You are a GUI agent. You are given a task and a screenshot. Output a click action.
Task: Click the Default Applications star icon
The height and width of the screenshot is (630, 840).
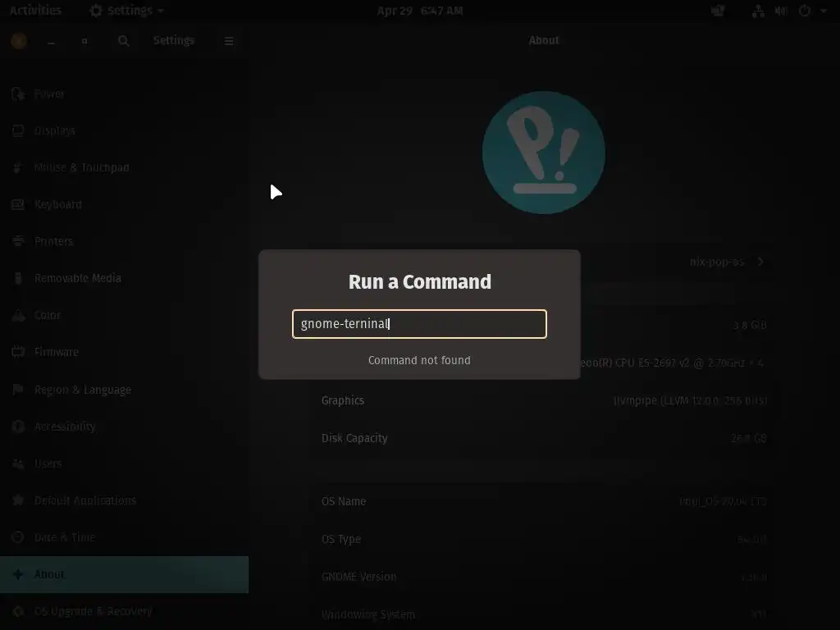pos(18,500)
